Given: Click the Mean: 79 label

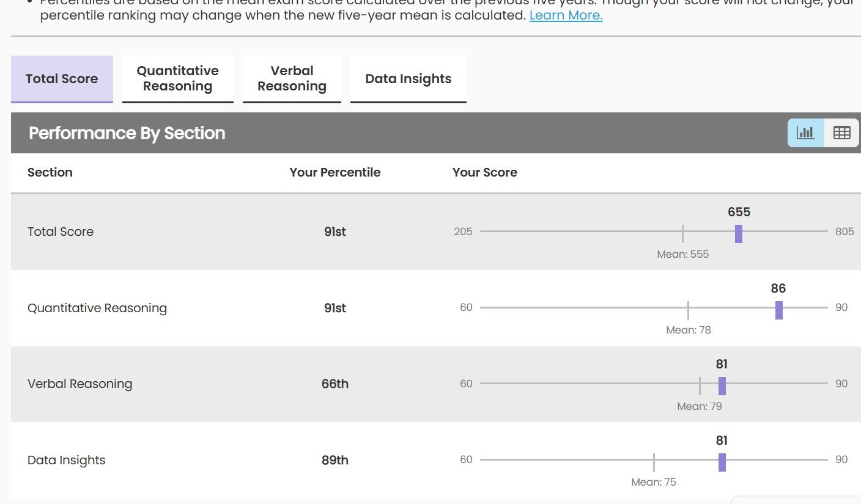Looking at the screenshot, I should click(x=699, y=406).
